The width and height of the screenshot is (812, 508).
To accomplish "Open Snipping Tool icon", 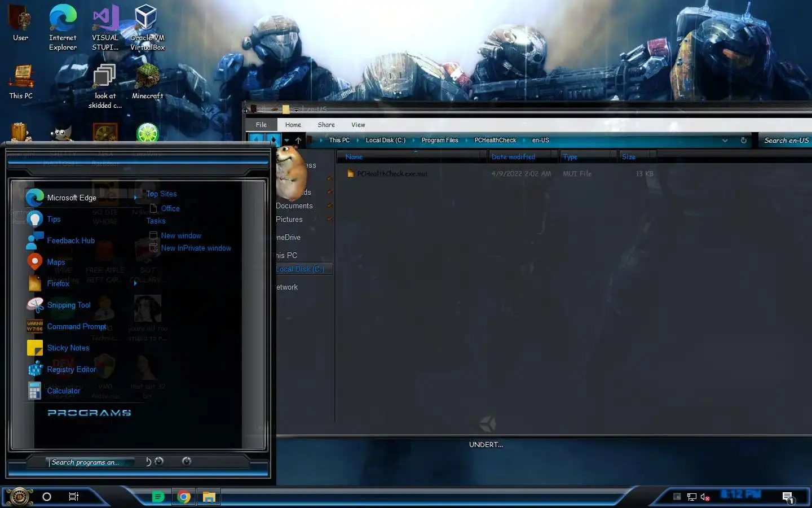I will click(34, 305).
